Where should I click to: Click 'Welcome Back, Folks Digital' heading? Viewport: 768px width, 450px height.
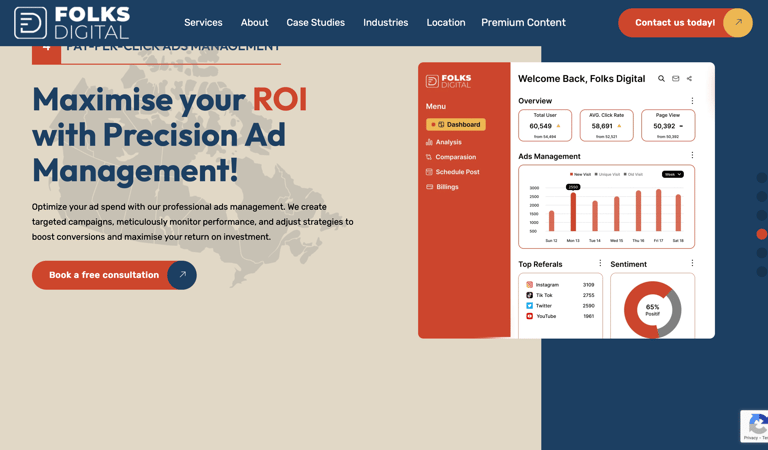[581, 79]
